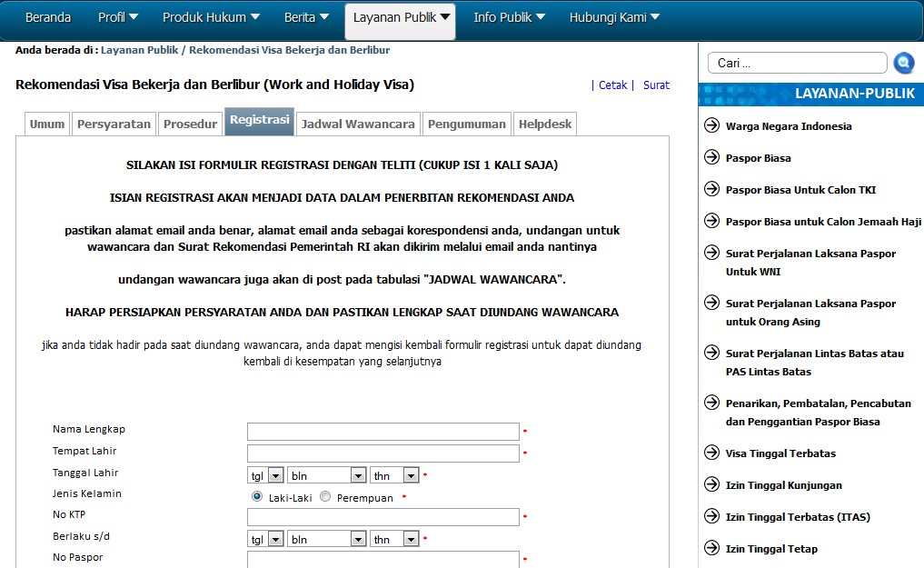Click Layanan Publik breadcrumb link
Image resolution: width=924 pixels, height=568 pixels.
140,50
